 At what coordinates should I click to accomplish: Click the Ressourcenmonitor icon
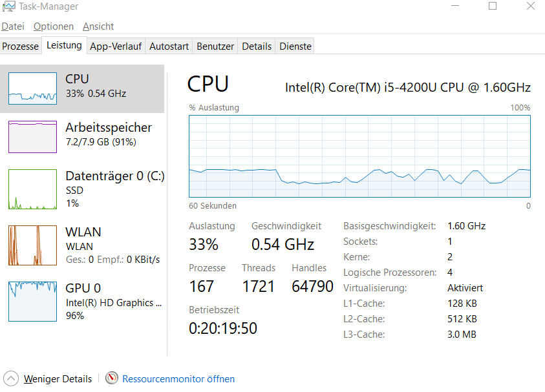(x=110, y=379)
